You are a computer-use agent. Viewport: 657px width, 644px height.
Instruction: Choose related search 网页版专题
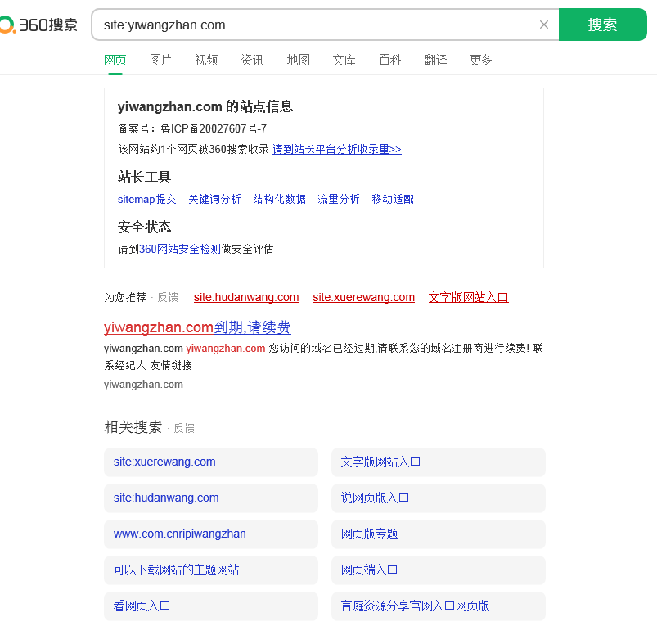point(439,534)
